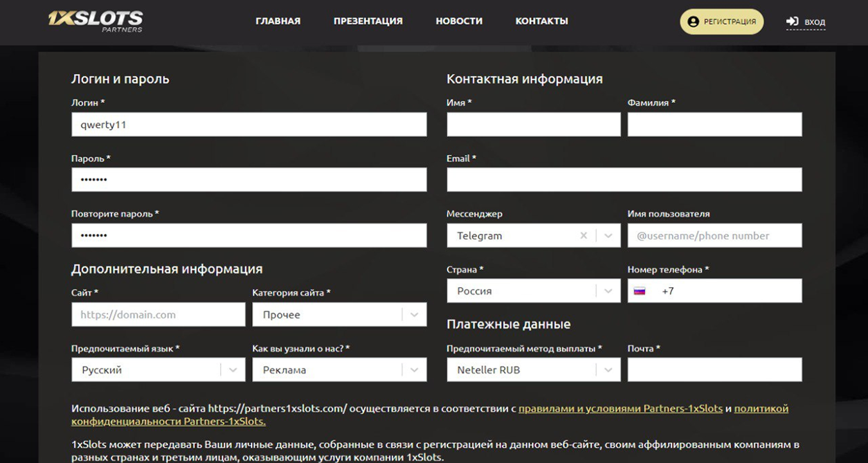Image resolution: width=868 pixels, height=463 pixels.
Task: Click the Логин field containing qwerty11
Action: pyautogui.click(x=249, y=125)
